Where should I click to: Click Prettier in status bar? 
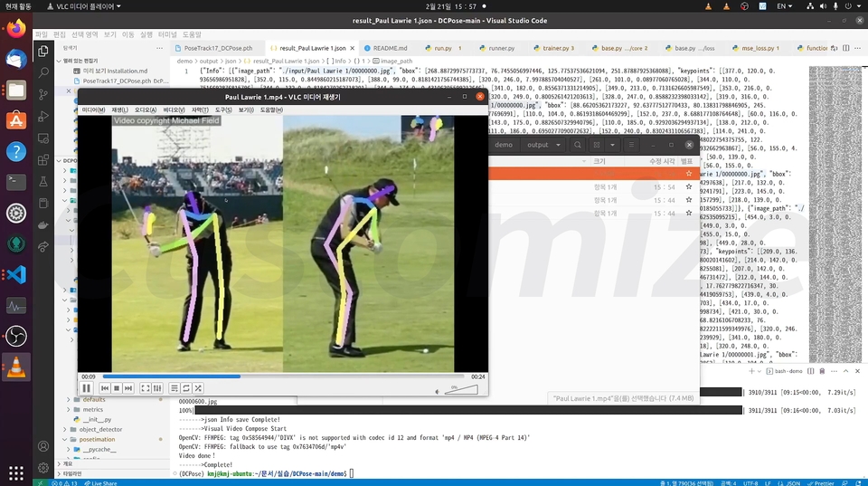coord(820,482)
